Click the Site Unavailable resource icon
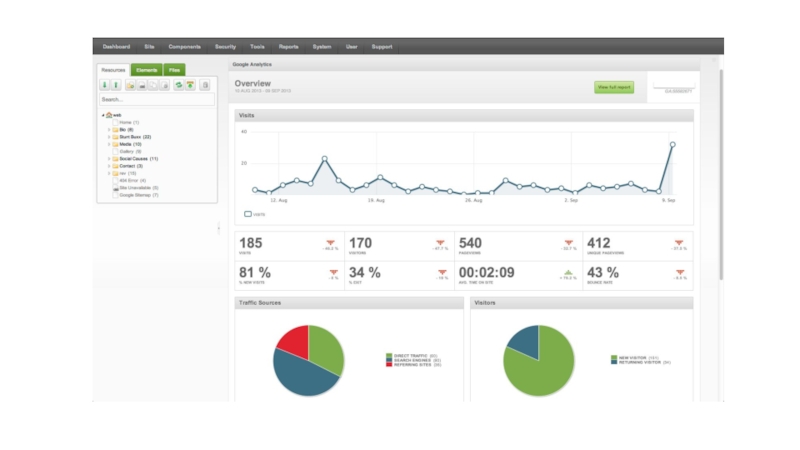 click(x=115, y=187)
